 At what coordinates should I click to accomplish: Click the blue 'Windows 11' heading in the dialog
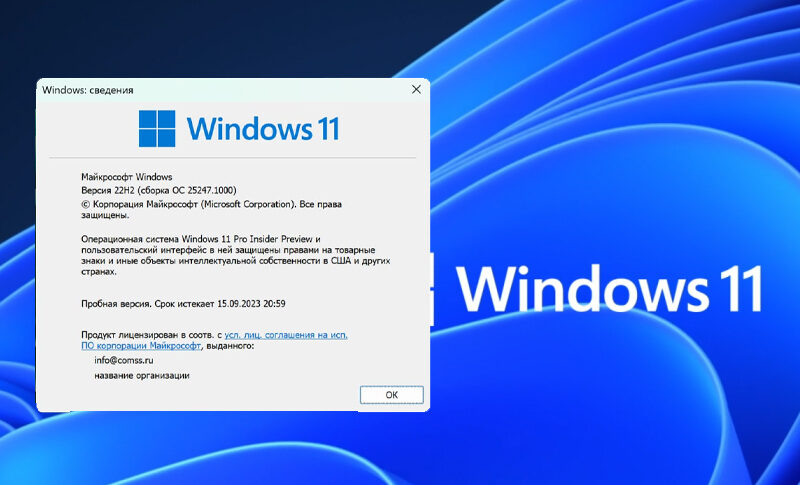[263, 129]
